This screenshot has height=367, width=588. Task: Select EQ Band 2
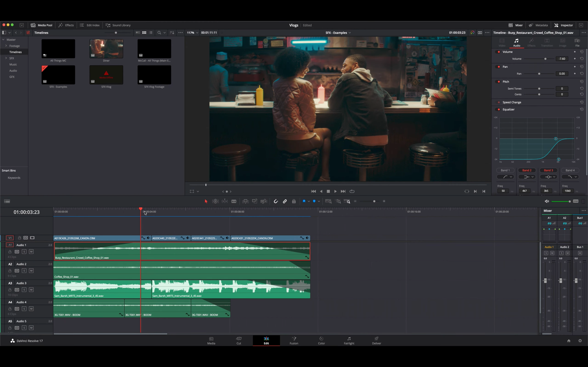click(x=527, y=170)
